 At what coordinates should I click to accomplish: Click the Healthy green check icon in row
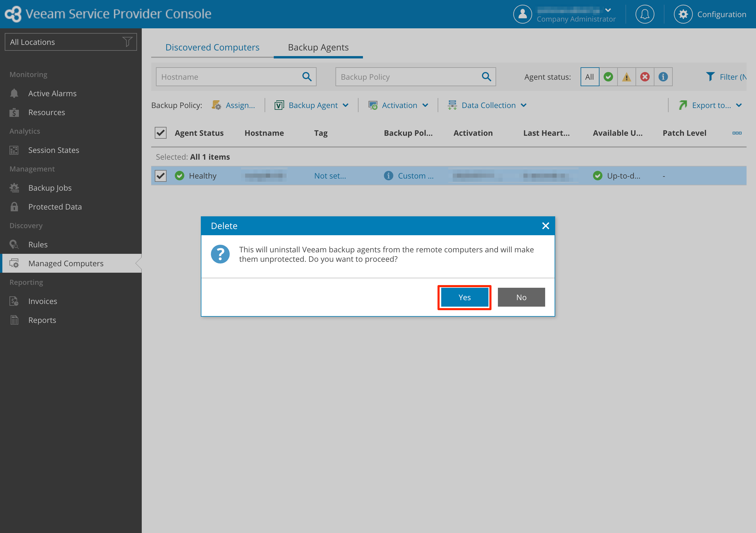pyautogui.click(x=180, y=176)
